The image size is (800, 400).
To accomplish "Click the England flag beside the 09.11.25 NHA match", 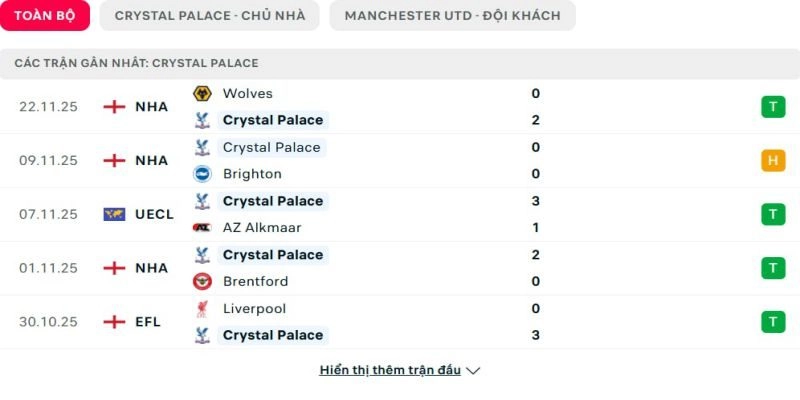I will coord(115,160).
